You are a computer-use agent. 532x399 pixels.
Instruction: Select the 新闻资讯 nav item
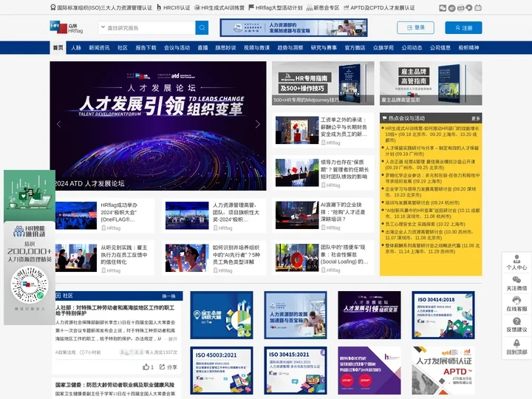click(x=99, y=48)
